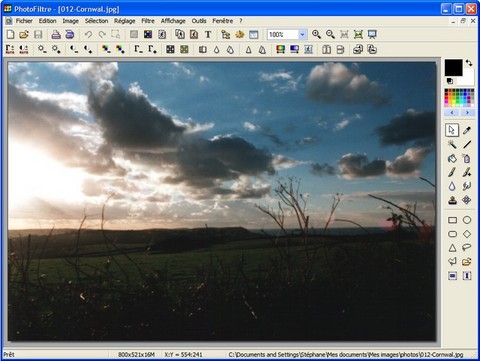Switch to full screen display
Image resolution: width=480 pixels, height=361 pixels.
[372, 34]
